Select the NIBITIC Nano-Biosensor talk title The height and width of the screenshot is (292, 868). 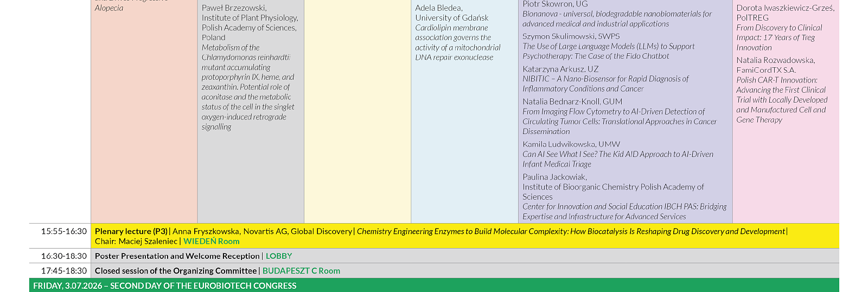tap(605, 84)
